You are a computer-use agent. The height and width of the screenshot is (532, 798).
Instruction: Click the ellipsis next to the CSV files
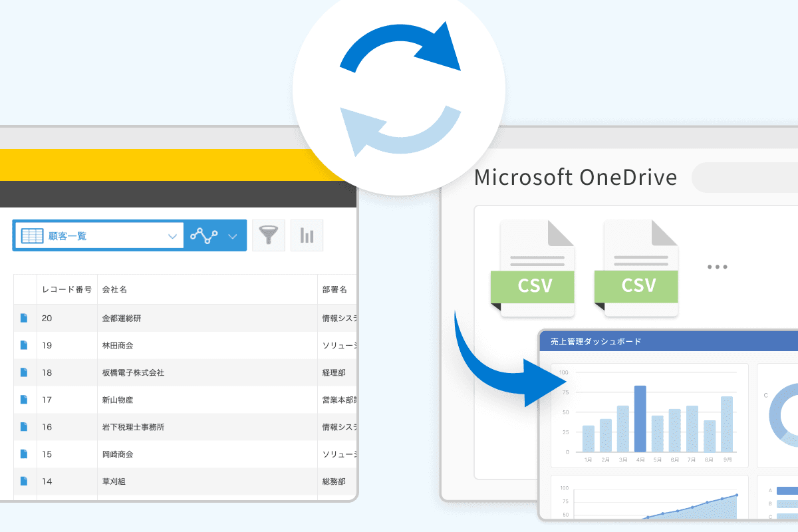[x=717, y=267]
